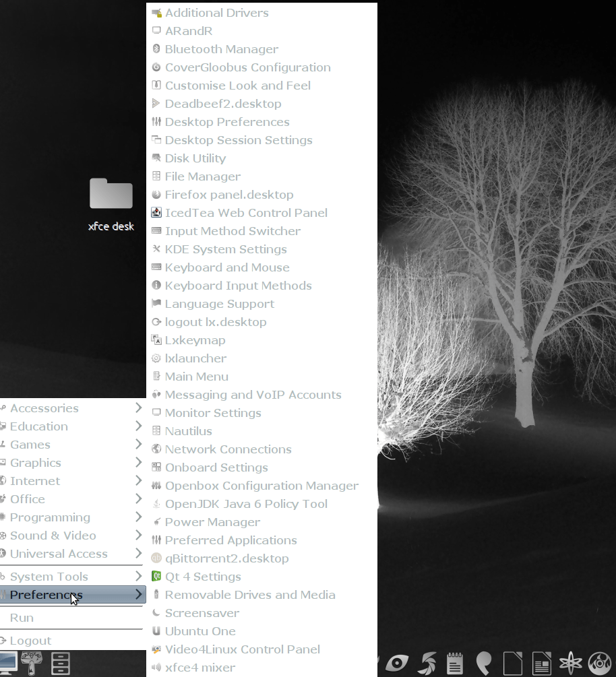
Task: Click the qBittorrent2.desktop icon
Action: pos(156,558)
